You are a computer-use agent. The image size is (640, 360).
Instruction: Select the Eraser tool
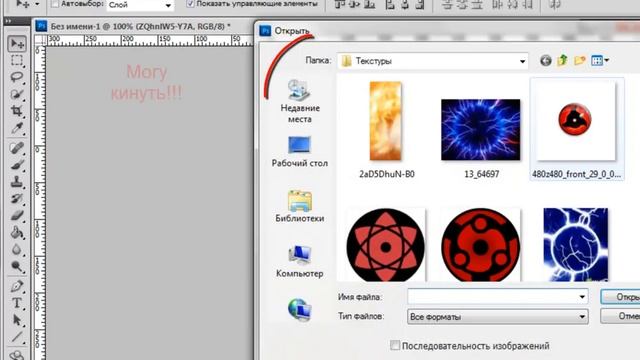[17, 216]
